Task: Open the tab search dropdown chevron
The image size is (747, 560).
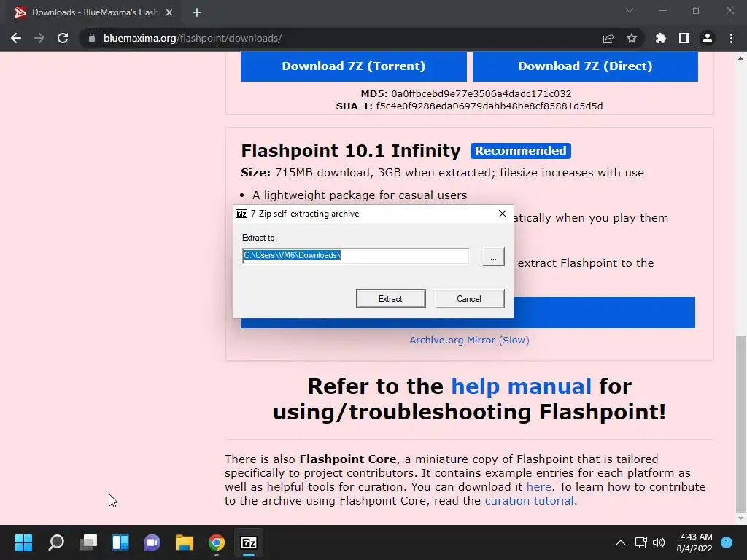Action: (630, 10)
